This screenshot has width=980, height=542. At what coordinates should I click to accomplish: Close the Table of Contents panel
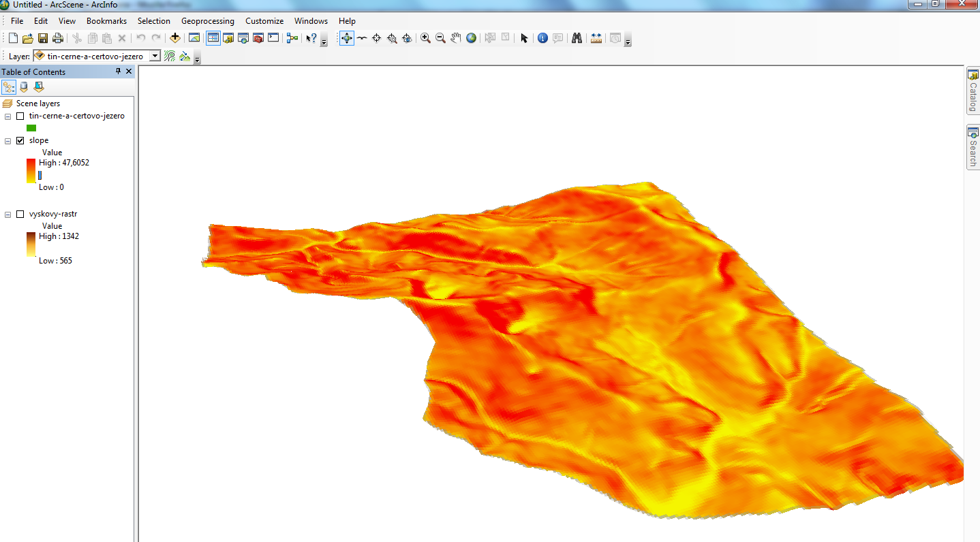129,71
